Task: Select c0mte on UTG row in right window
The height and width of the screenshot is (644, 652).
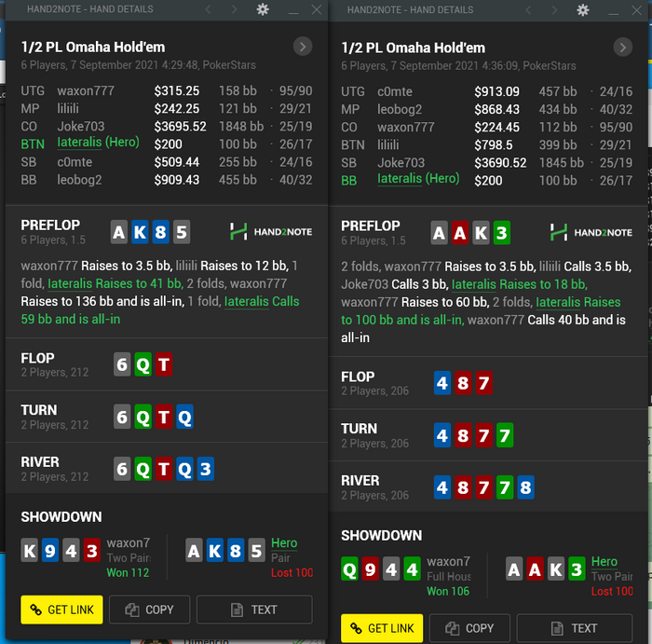Action: click(395, 91)
